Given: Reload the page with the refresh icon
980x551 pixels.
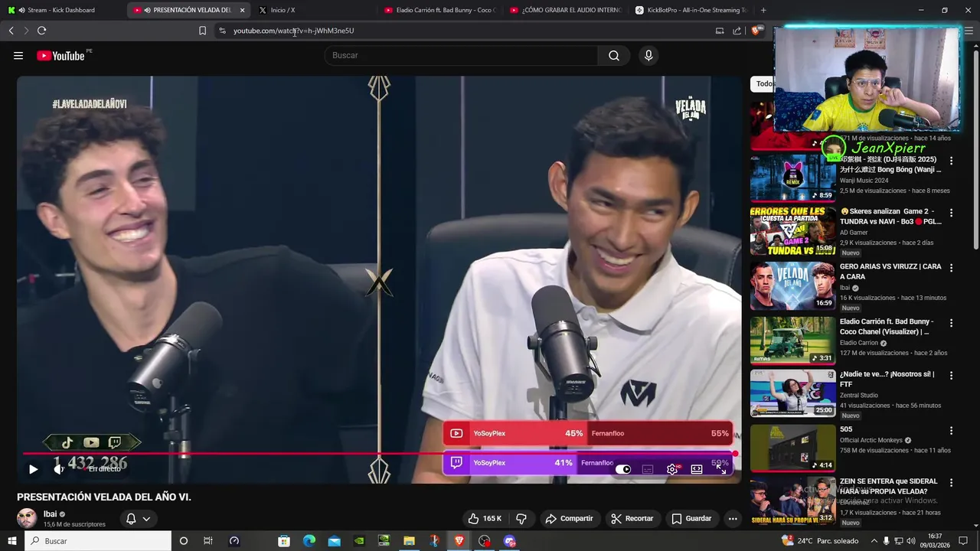Looking at the screenshot, I should pyautogui.click(x=42, y=31).
